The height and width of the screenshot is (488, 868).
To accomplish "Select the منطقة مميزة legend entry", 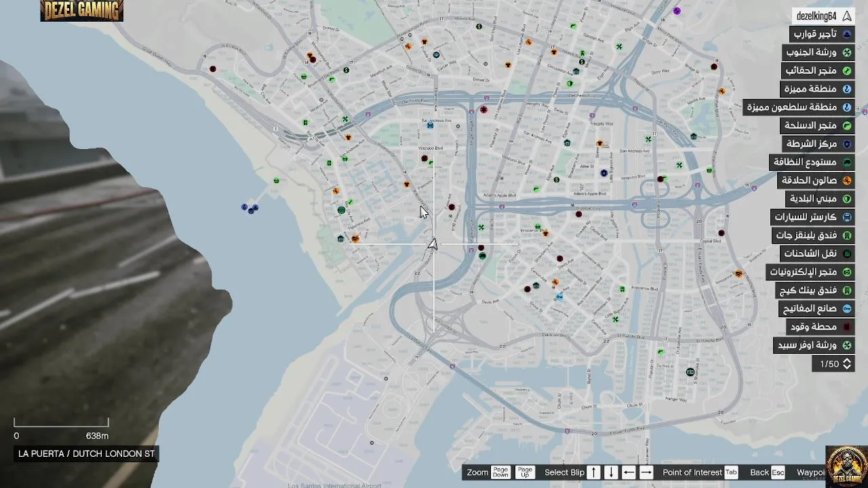I will pos(818,89).
